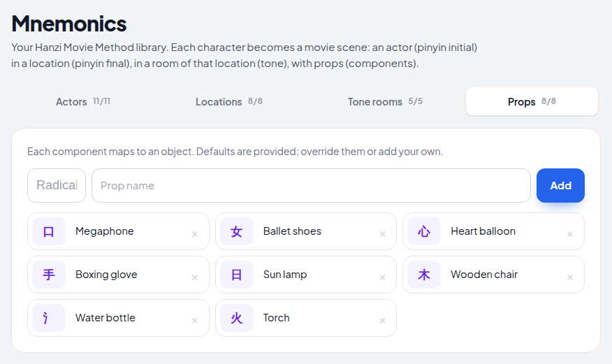Click the Mnemonics page heading

68,24
